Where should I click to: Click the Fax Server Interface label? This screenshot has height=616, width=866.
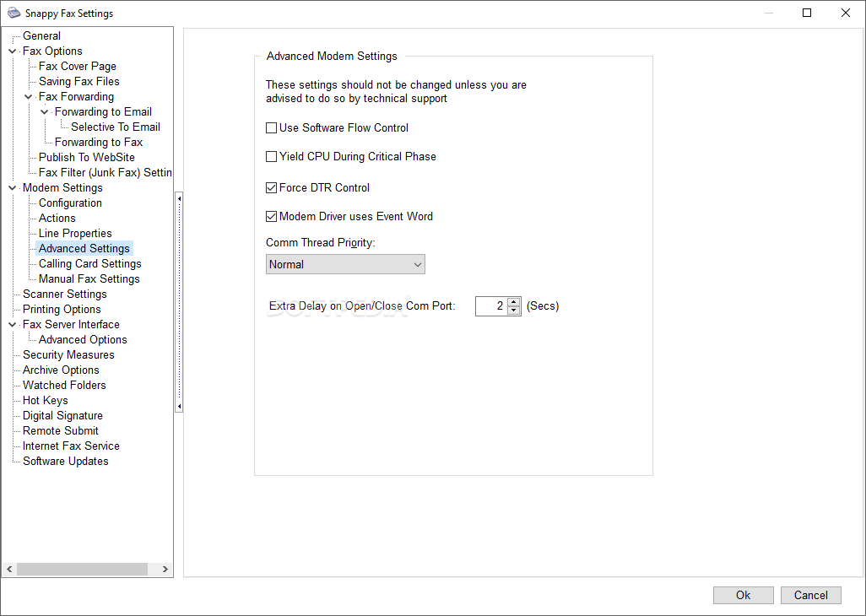tap(71, 325)
